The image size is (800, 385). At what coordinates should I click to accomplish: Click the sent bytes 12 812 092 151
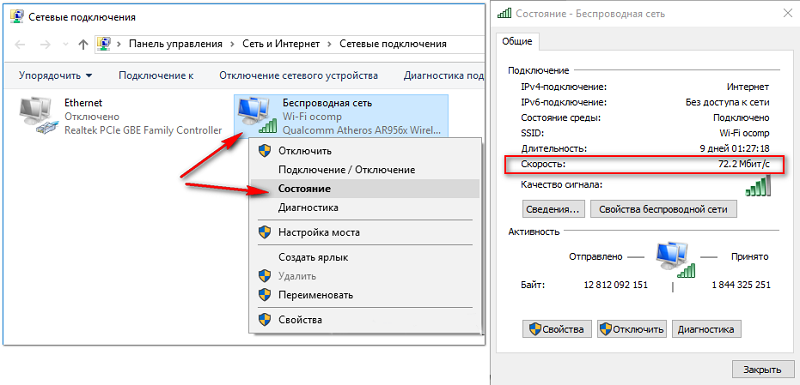(615, 285)
